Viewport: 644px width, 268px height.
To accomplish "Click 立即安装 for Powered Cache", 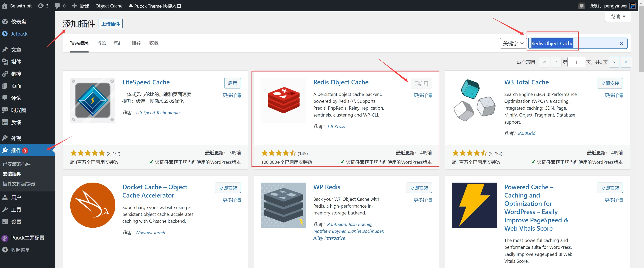I will [610, 188].
